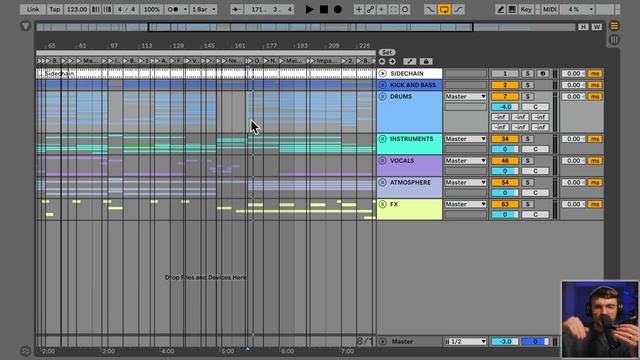Image resolution: width=640 pixels, height=360 pixels.
Task: Click the SIDECHAIN track delay 0.00 field
Action: [573, 73]
